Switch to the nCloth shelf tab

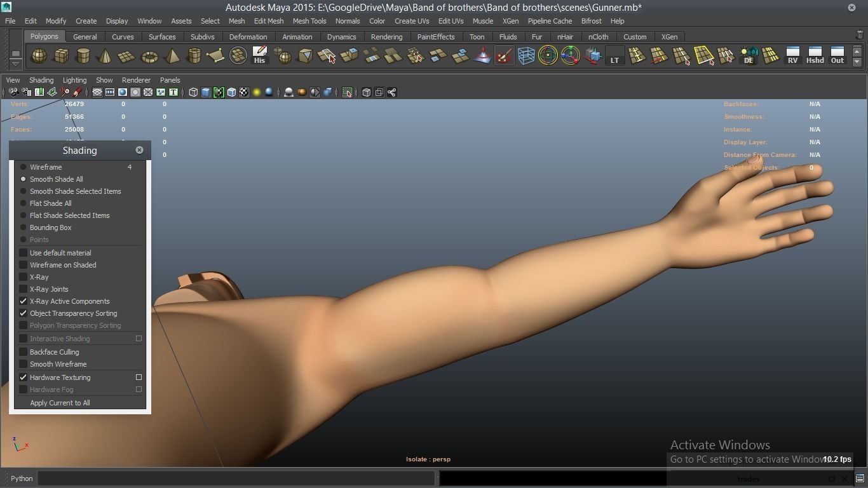(x=598, y=37)
